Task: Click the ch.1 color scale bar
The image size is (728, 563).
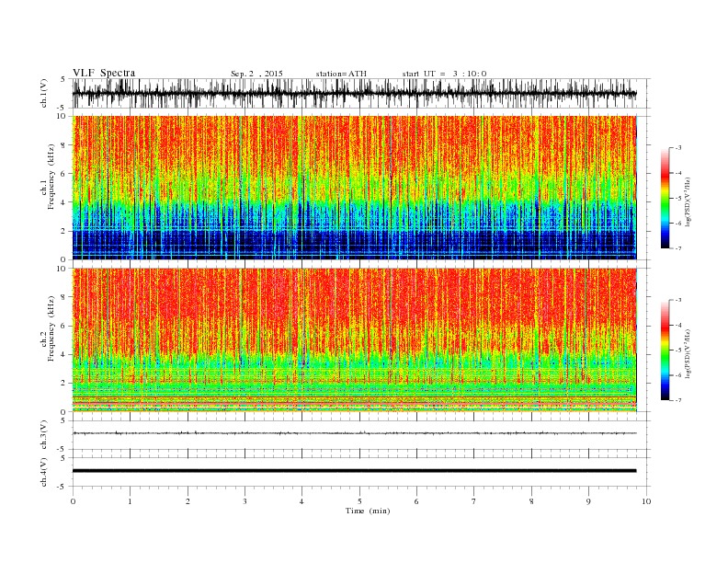Action: [x=665, y=198]
